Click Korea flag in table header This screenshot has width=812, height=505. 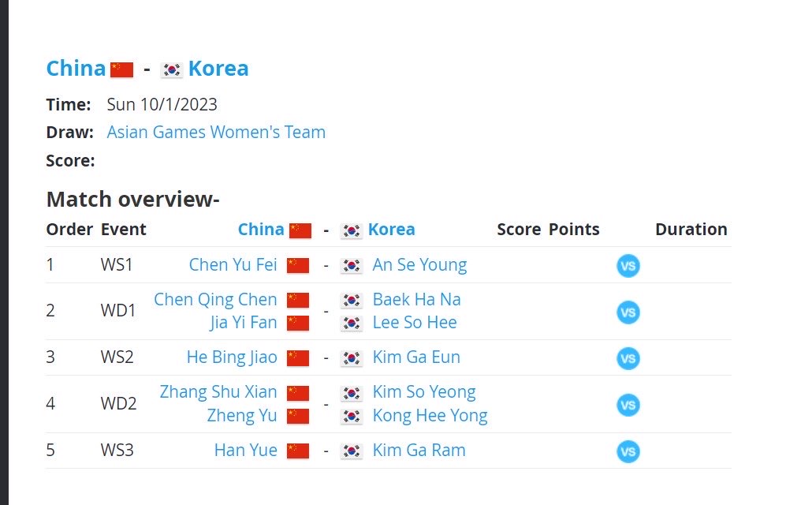click(352, 230)
